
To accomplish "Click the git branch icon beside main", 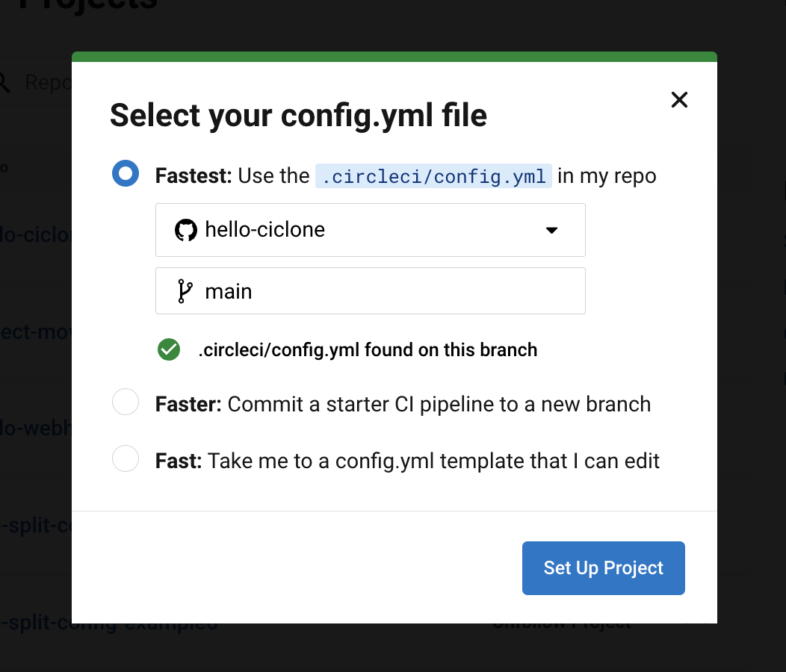I will click(185, 291).
